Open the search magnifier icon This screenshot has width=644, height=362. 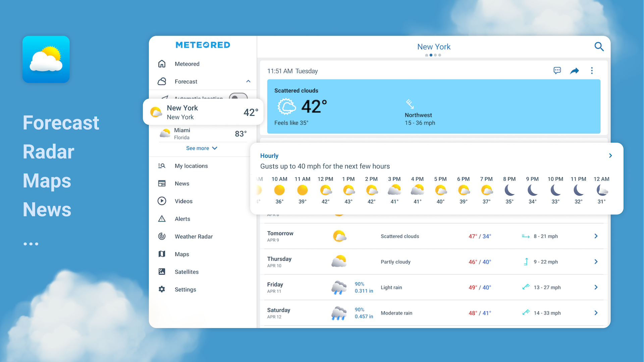coord(599,47)
